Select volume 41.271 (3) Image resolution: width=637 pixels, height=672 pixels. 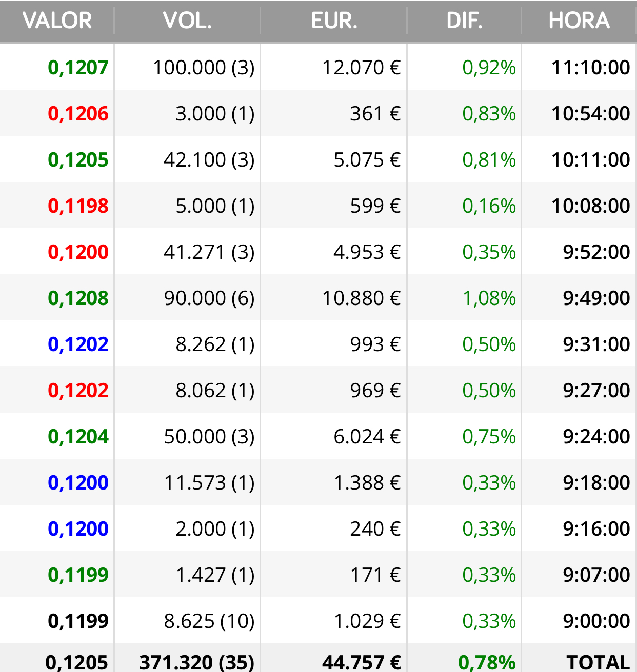[209, 252]
